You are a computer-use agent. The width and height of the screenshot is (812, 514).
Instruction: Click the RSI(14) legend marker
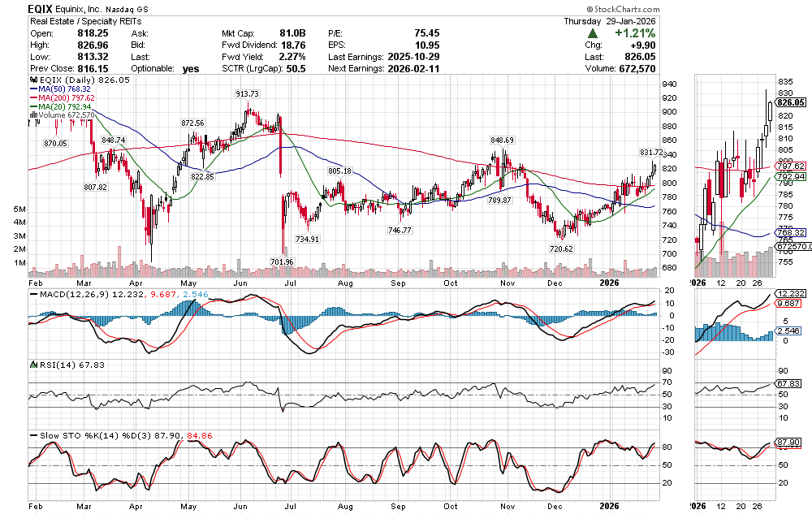point(32,364)
